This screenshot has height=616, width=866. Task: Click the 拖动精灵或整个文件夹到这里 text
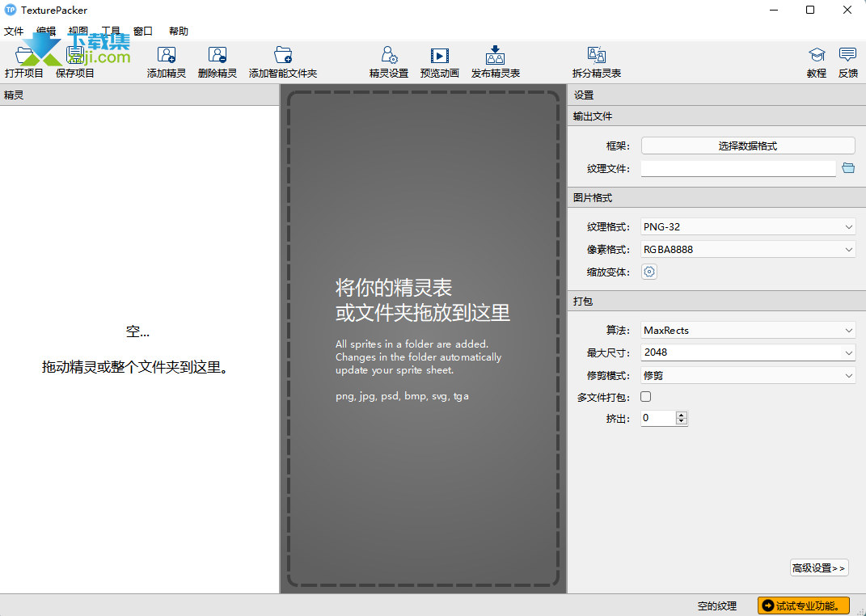pos(135,367)
